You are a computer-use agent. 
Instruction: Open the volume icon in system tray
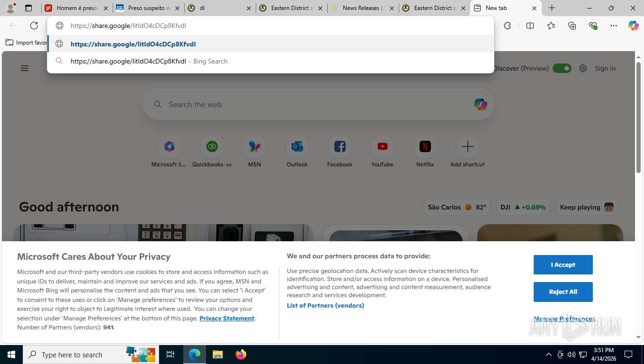pos(571,355)
